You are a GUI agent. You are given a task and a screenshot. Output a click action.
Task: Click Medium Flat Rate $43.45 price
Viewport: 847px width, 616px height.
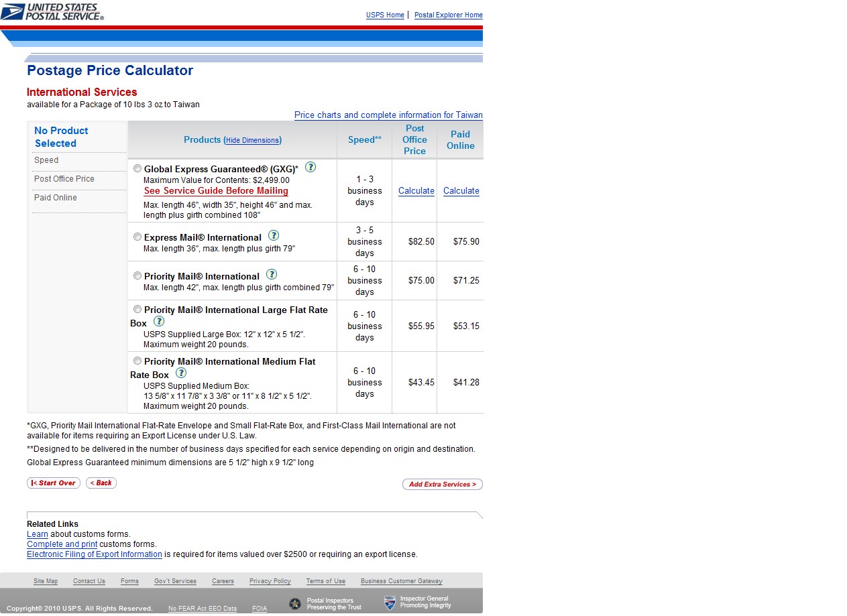point(421,382)
